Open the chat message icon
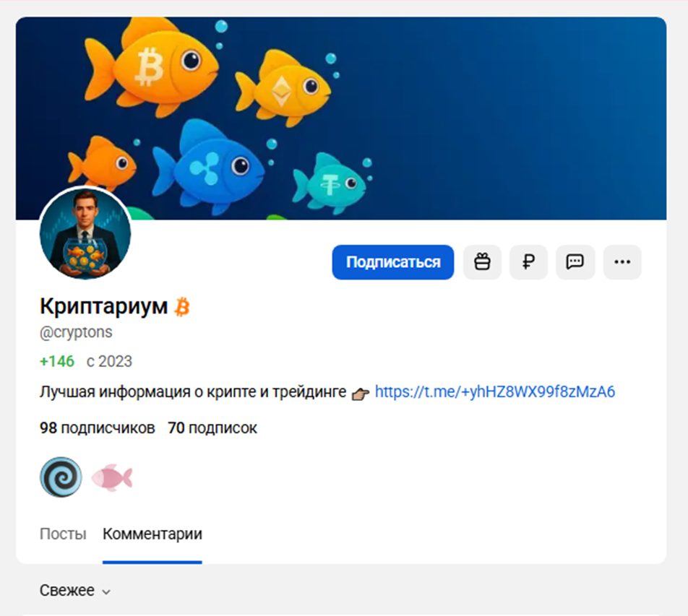 575,262
